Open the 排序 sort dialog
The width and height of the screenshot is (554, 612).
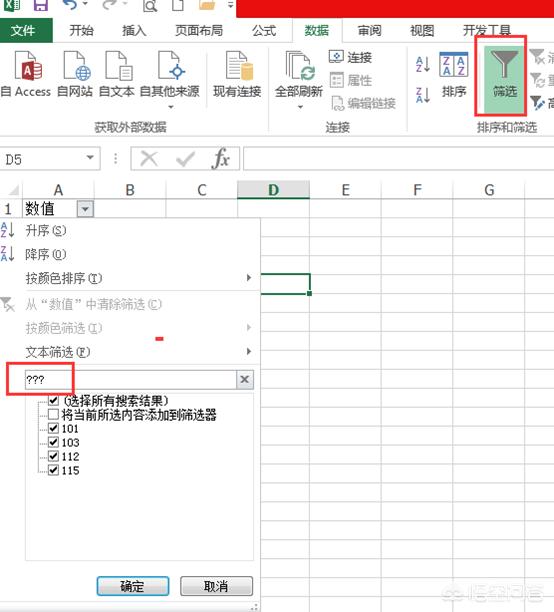coord(454,74)
